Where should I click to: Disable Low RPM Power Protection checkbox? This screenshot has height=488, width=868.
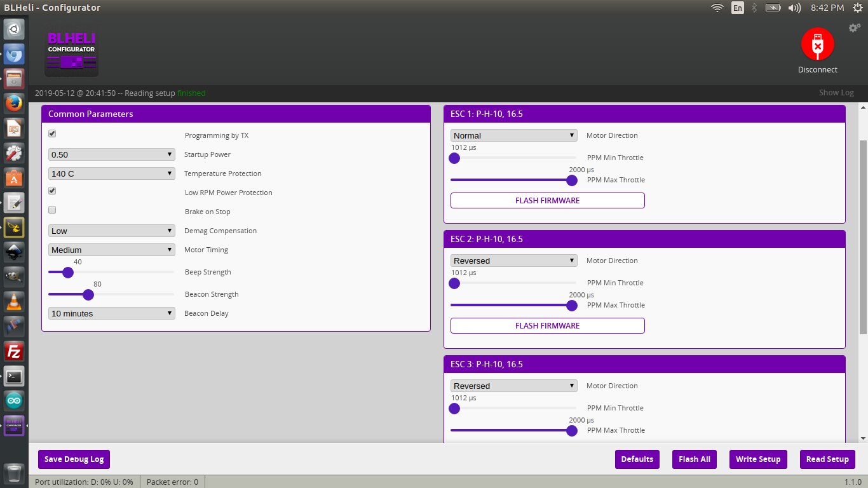(52, 191)
